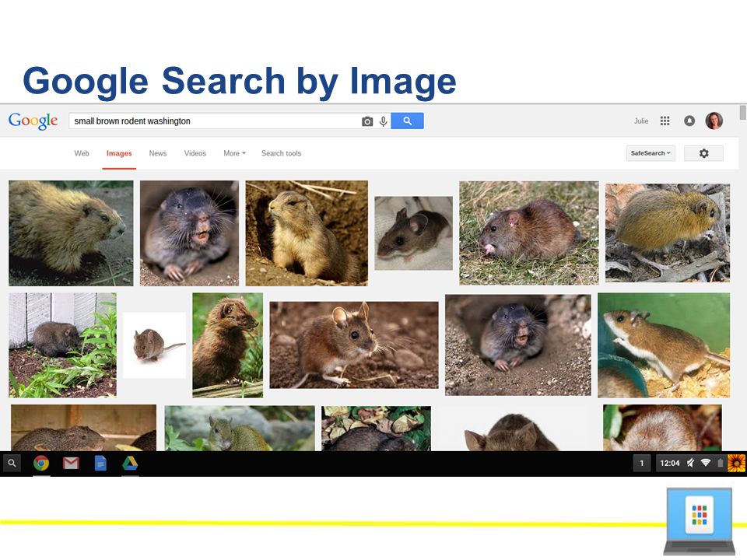The image size is (747, 560).
Task: Open the status tray clock 12:04
Action: (x=669, y=463)
